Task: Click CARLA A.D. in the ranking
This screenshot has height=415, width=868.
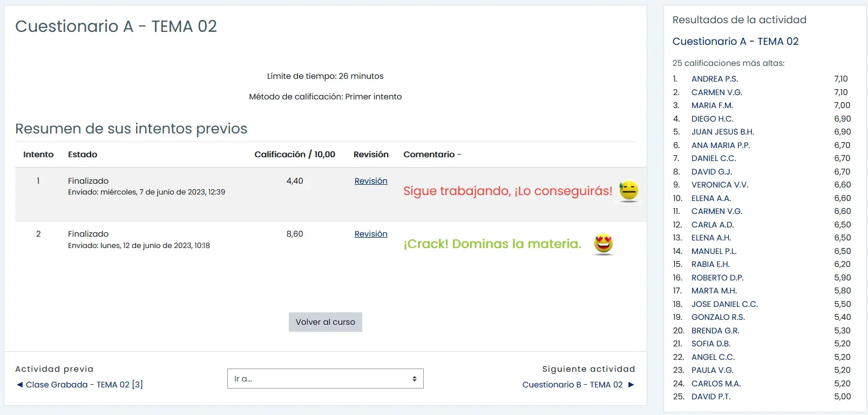Action: [713, 225]
